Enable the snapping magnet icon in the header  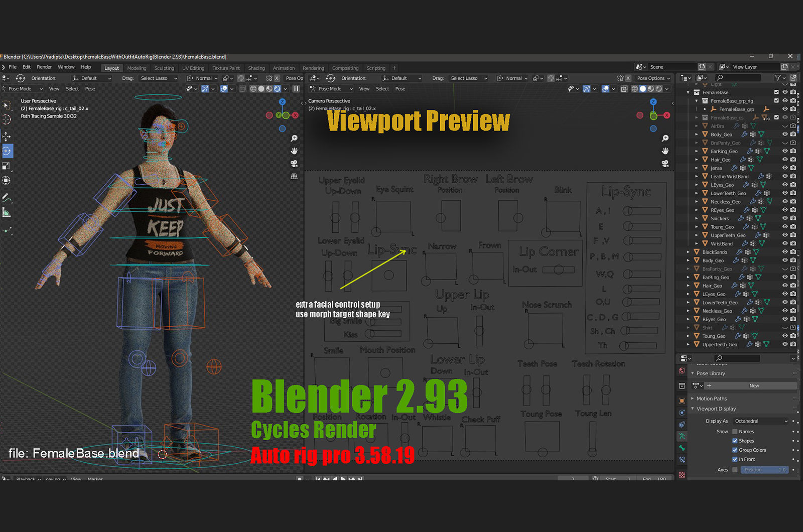coord(241,78)
